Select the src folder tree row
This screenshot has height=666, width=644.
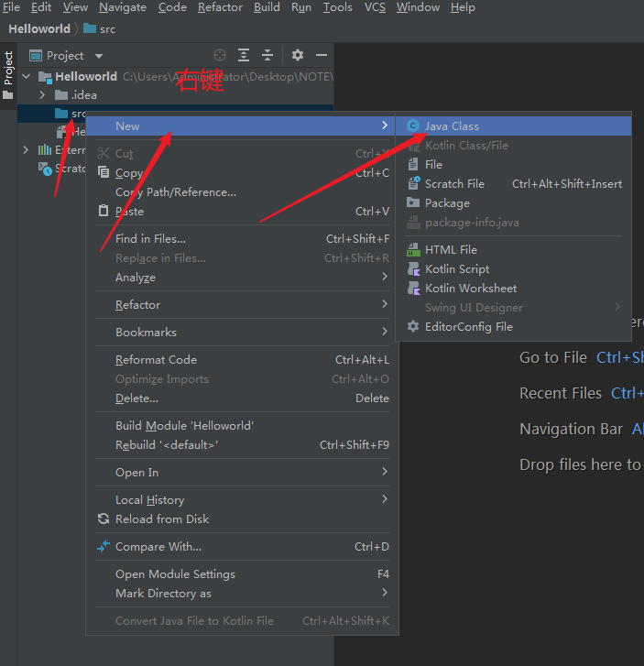(175, 114)
